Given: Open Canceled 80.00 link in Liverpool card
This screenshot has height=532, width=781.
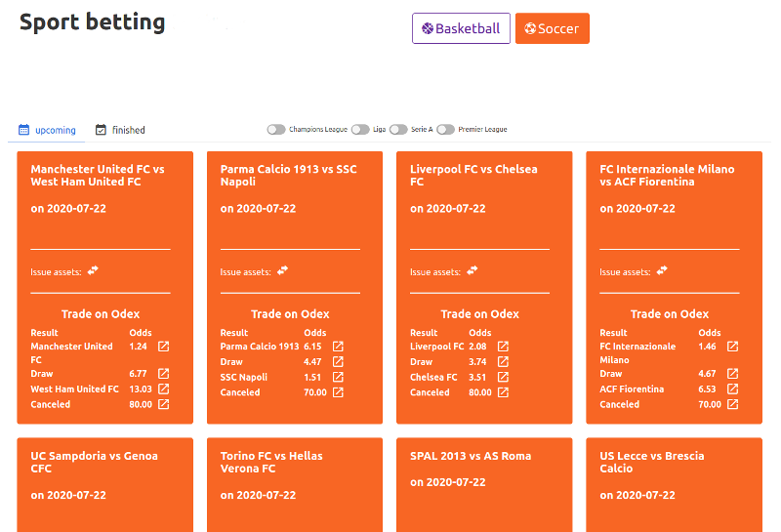Looking at the screenshot, I should [503, 392].
